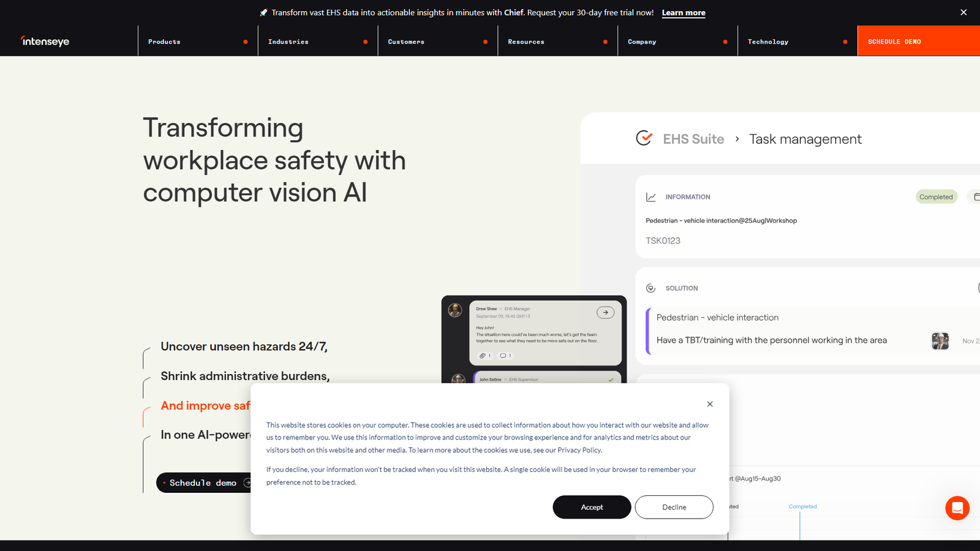Click the arrow button in Drew Shaw's message
980x551 pixels.
(x=605, y=312)
